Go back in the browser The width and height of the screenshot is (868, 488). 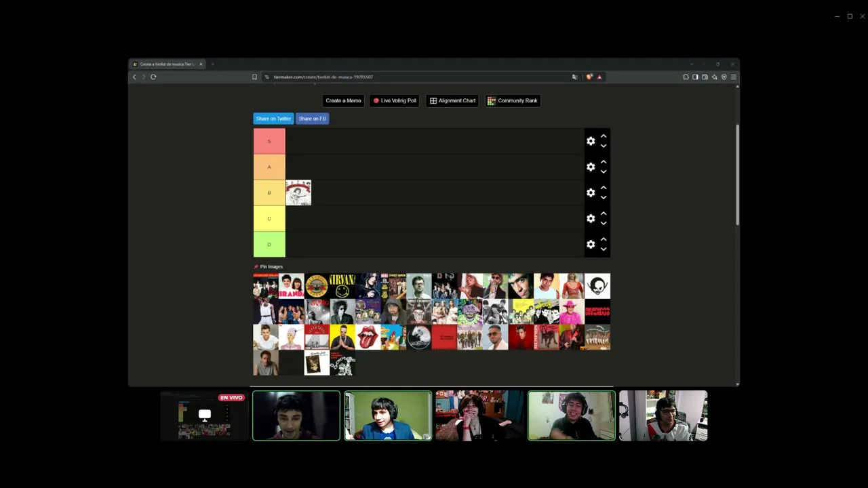134,77
